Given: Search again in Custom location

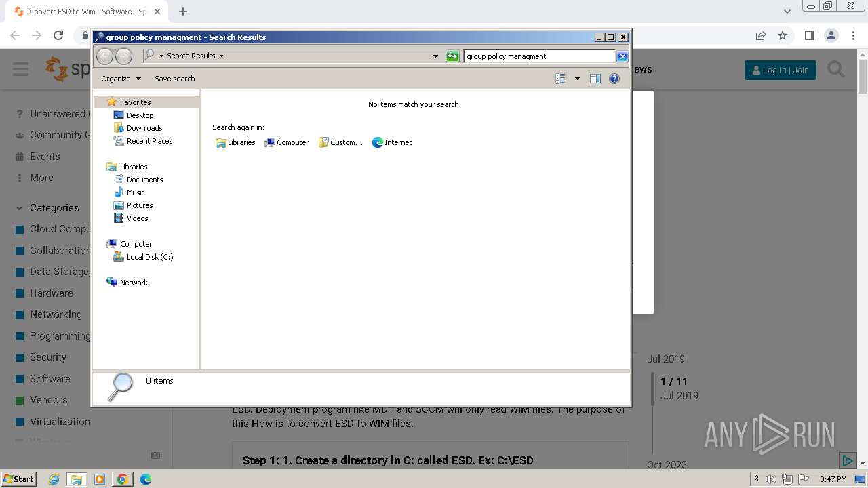Looking at the screenshot, I should [x=340, y=142].
